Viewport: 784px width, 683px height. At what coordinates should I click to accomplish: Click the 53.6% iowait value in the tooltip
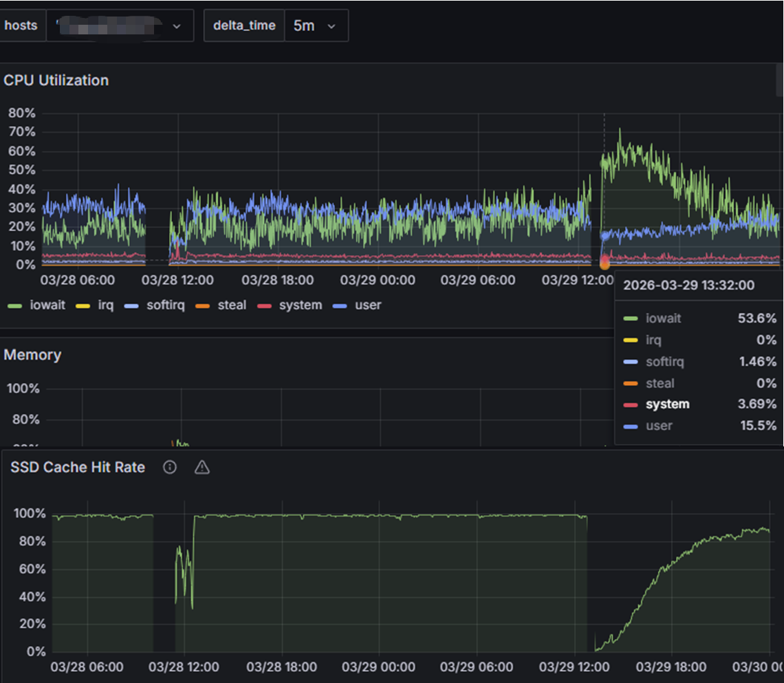pos(757,318)
